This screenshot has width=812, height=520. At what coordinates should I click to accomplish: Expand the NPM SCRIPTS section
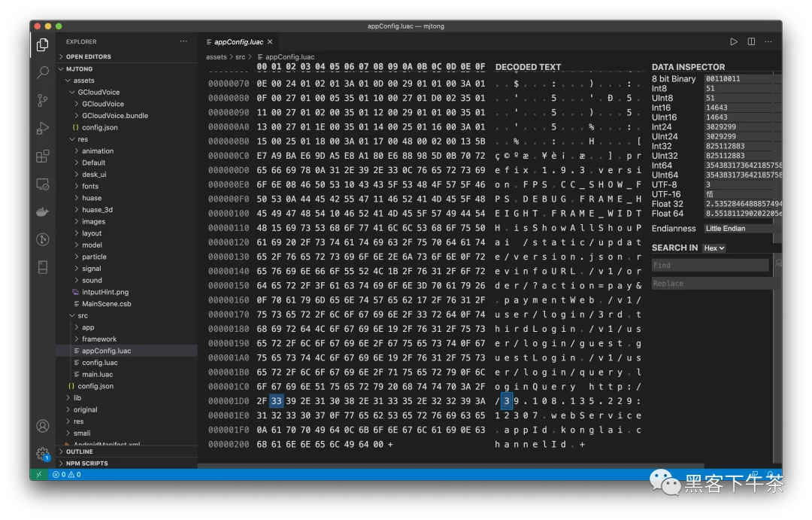pyautogui.click(x=127, y=464)
